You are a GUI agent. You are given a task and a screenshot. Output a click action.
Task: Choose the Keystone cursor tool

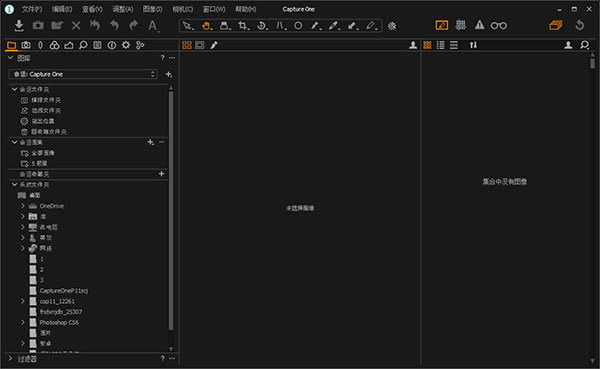(x=280, y=26)
